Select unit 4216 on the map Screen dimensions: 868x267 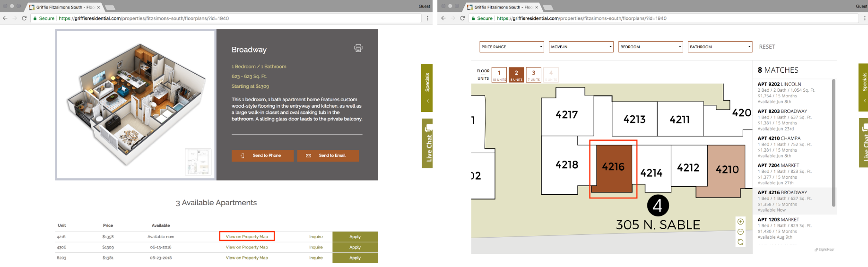coord(614,168)
